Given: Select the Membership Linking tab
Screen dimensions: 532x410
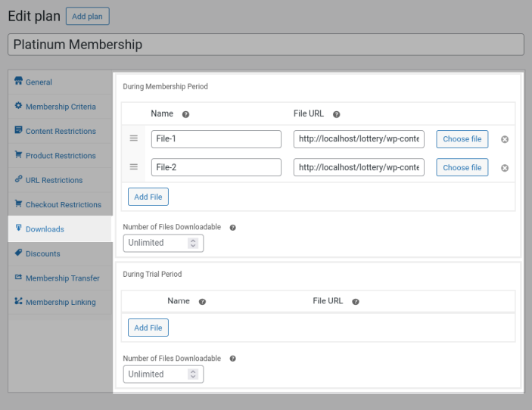Looking at the screenshot, I should (x=61, y=303).
